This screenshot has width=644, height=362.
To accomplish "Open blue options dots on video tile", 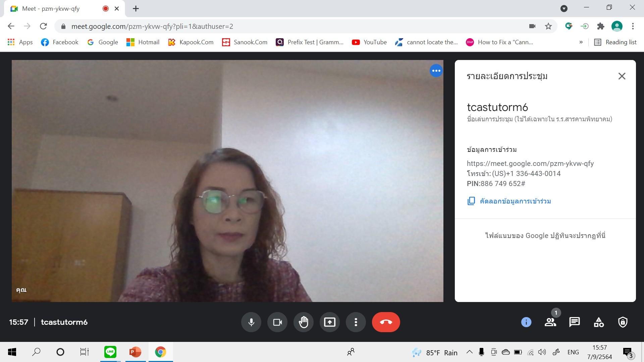I will click(x=436, y=71).
